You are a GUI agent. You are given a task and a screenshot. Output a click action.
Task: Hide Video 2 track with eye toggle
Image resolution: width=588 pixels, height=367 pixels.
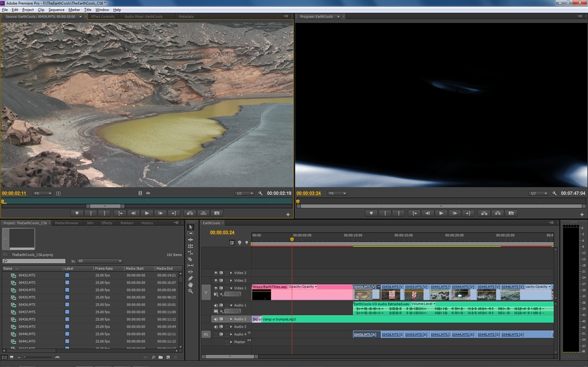point(216,281)
